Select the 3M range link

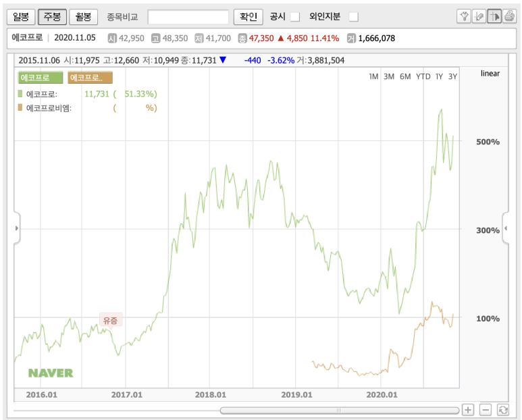tap(389, 76)
